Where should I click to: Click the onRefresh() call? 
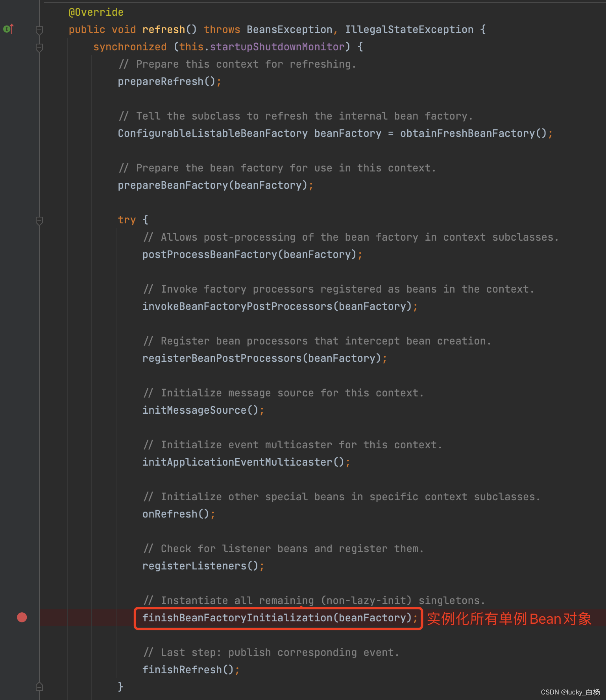(176, 514)
